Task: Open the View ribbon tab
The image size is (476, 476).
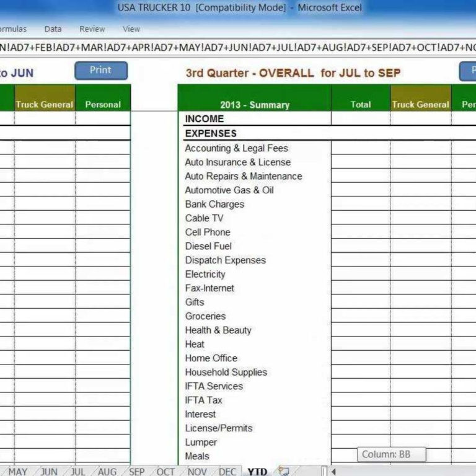Action: click(131, 29)
